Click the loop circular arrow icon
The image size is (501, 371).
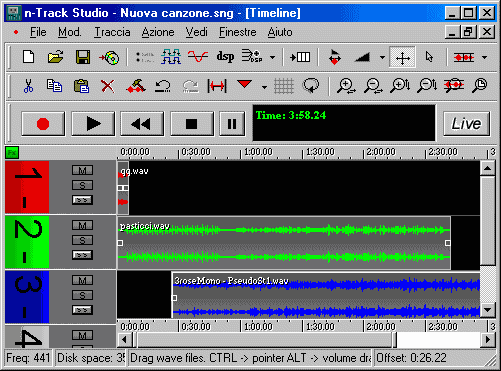point(311,86)
